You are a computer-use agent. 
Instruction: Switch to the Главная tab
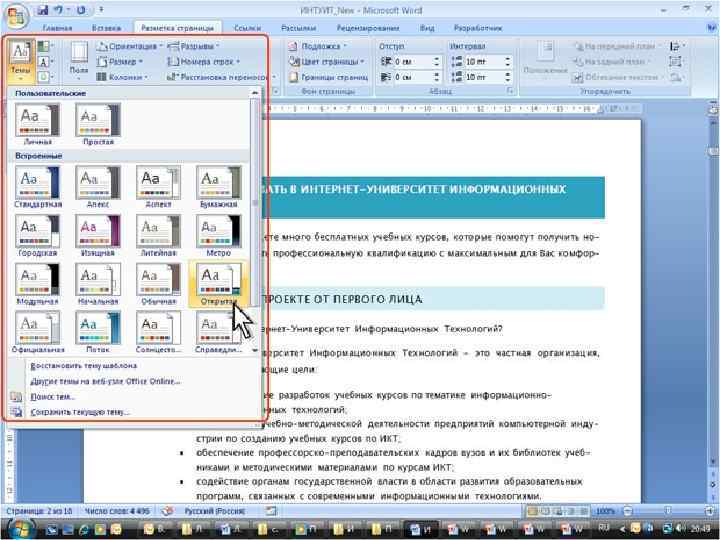pyautogui.click(x=57, y=28)
